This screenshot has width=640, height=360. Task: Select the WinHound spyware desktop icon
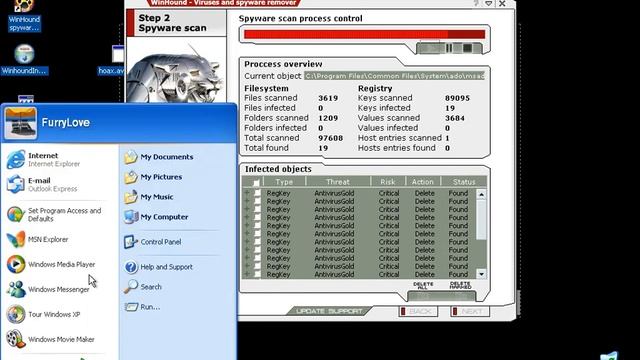24,16
